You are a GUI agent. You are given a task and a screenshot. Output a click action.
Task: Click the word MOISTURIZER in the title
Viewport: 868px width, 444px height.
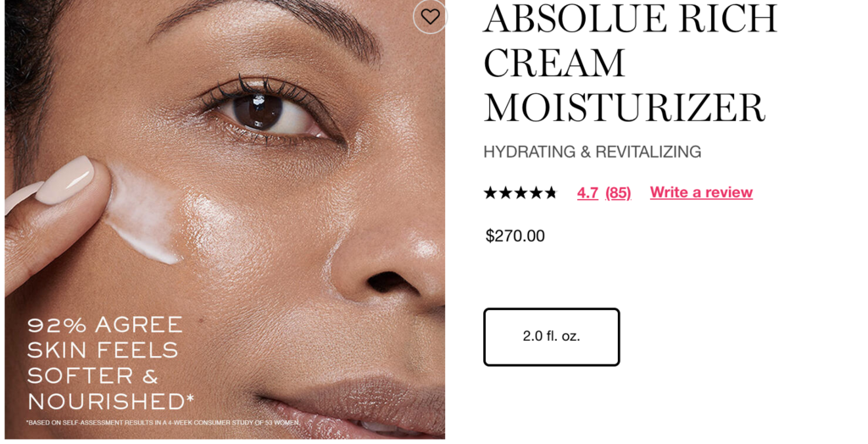(x=625, y=108)
